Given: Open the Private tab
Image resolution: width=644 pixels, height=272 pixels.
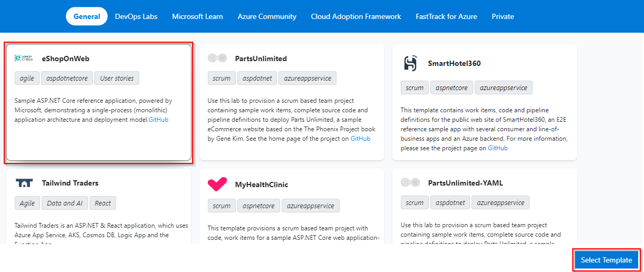Looking at the screenshot, I should coord(503,16).
